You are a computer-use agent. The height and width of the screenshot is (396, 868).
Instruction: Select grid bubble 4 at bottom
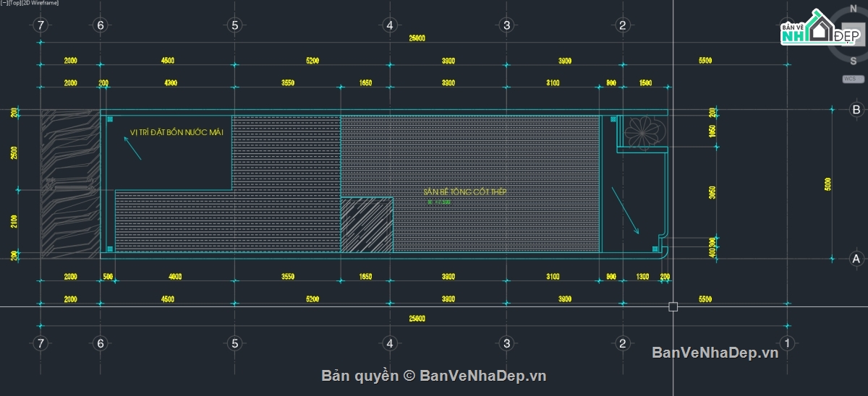pyautogui.click(x=390, y=343)
